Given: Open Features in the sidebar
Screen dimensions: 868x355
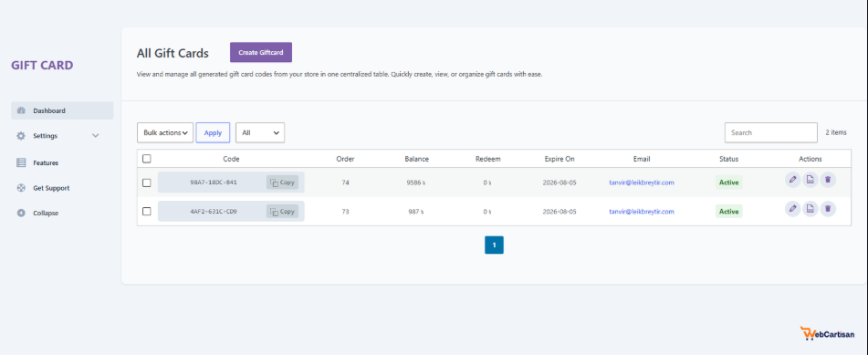Looking at the screenshot, I should pos(62,162).
